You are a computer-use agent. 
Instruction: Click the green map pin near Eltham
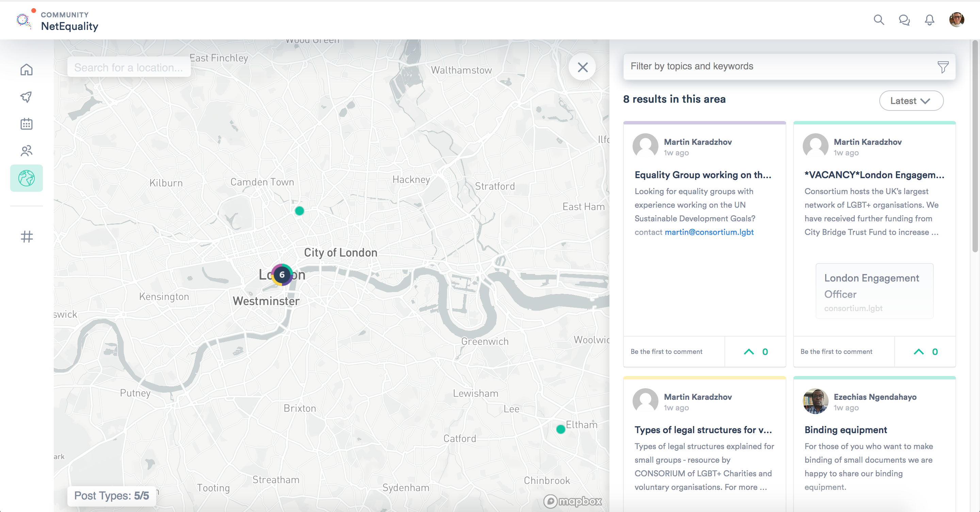[x=560, y=429]
